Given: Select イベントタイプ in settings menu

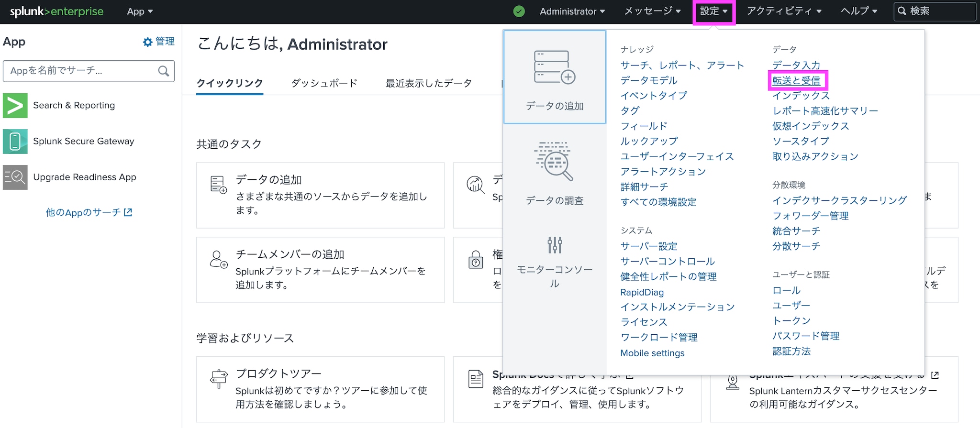Looking at the screenshot, I should pos(654,96).
